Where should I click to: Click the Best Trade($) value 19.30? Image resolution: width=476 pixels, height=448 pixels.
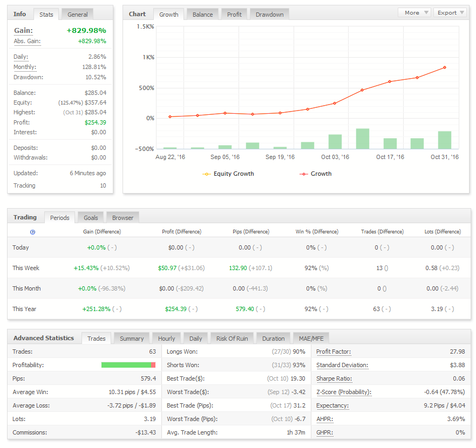(x=298, y=378)
